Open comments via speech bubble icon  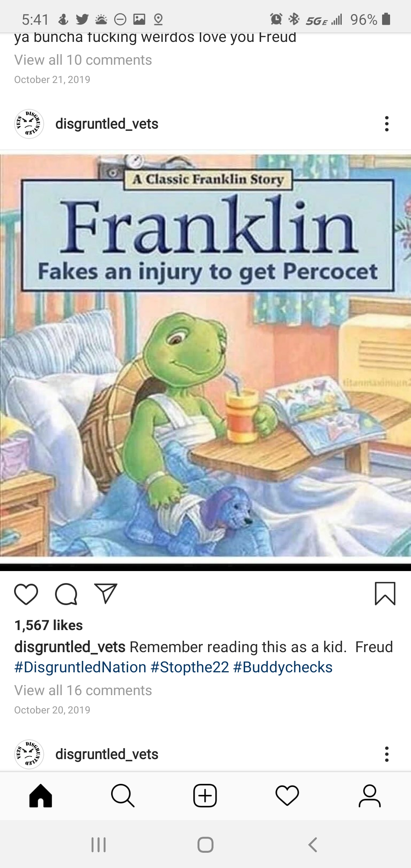pyautogui.click(x=66, y=594)
